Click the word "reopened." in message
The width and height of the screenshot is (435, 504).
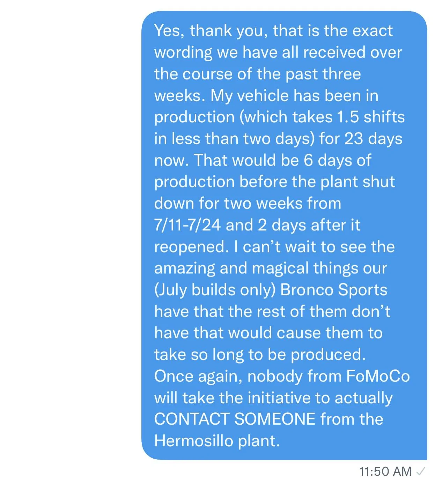click(x=191, y=247)
